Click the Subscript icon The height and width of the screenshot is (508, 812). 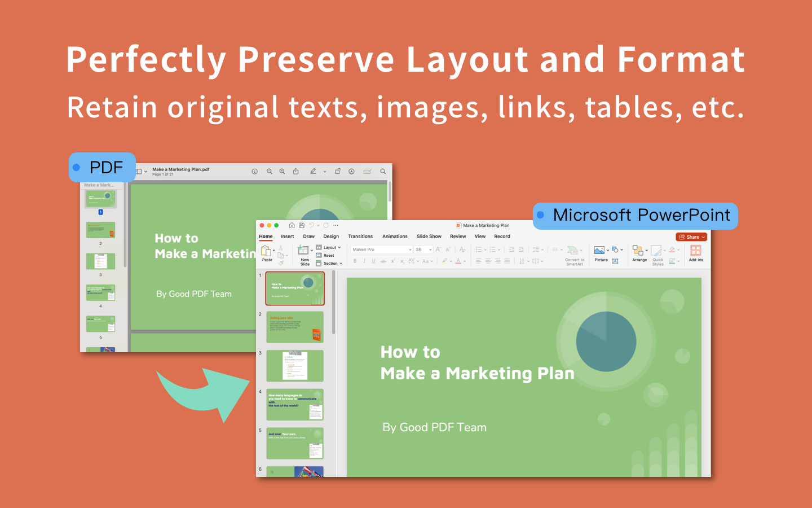tap(403, 261)
